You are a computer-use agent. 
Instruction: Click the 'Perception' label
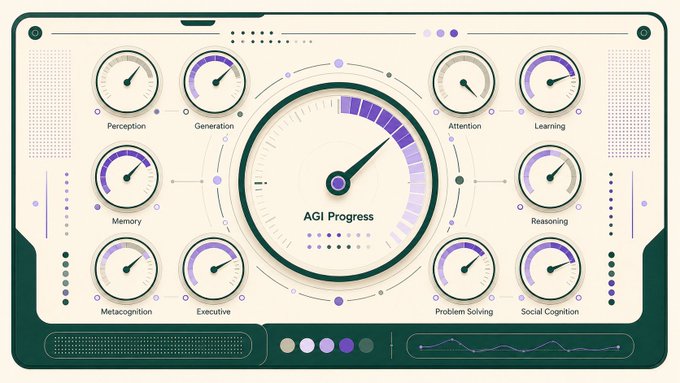coord(126,126)
